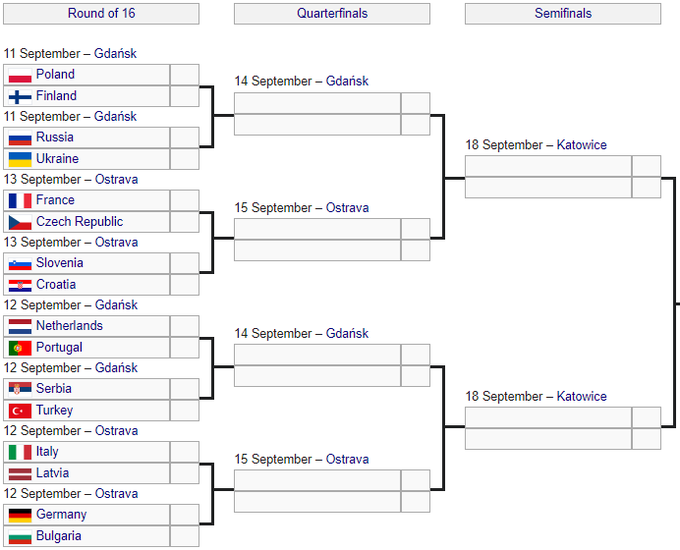Open the Russia team link
This screenshot has height=550, width=680.
pos(54,137)
